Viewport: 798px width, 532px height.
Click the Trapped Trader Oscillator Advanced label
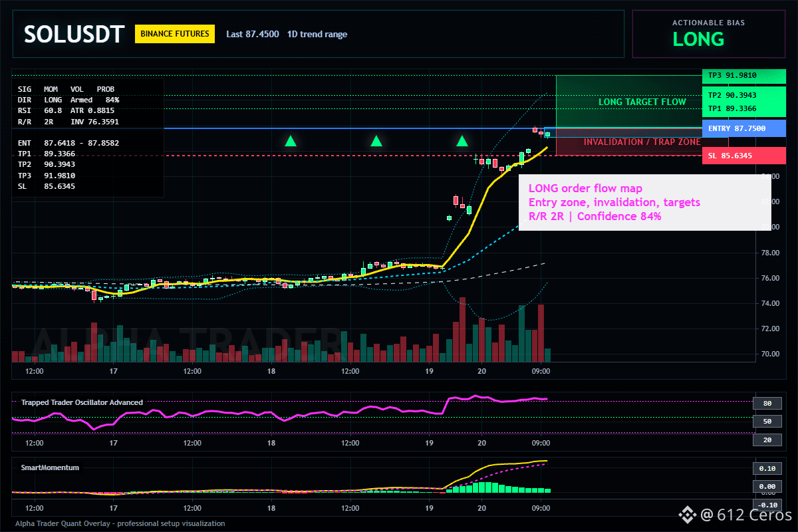pyautogui.click(x=82, y=402)
